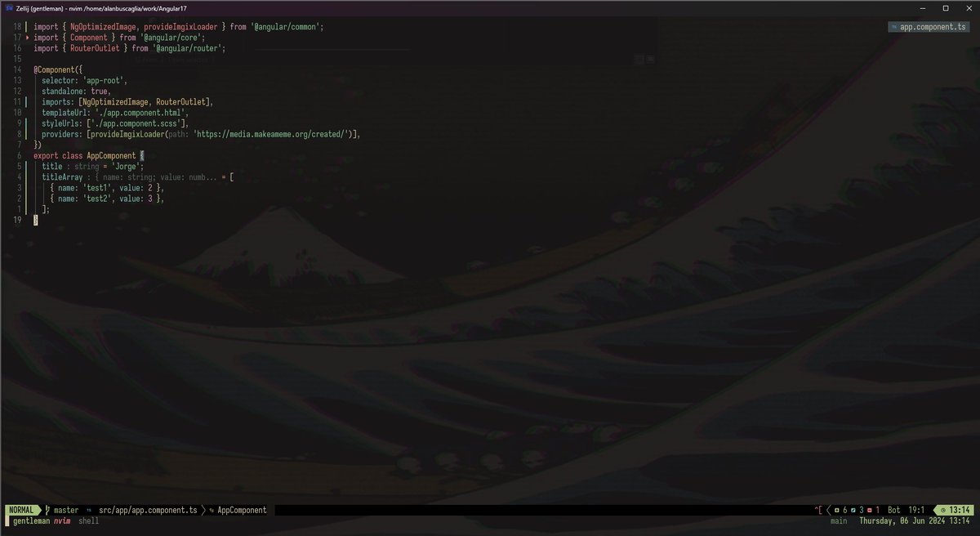Click the breadcrumb chevron before AppComponent
The height and width of the screenshot is (536, 980).
pos(203,510)
